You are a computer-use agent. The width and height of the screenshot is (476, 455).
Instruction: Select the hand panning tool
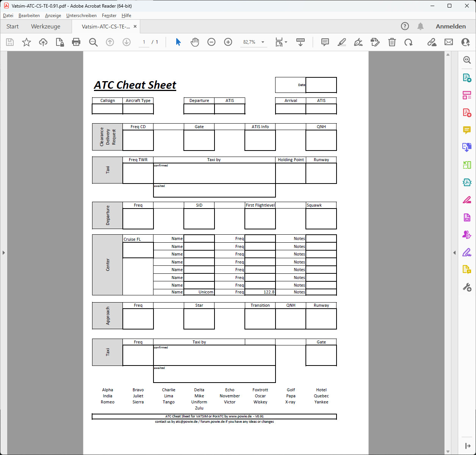pos(195,42)
